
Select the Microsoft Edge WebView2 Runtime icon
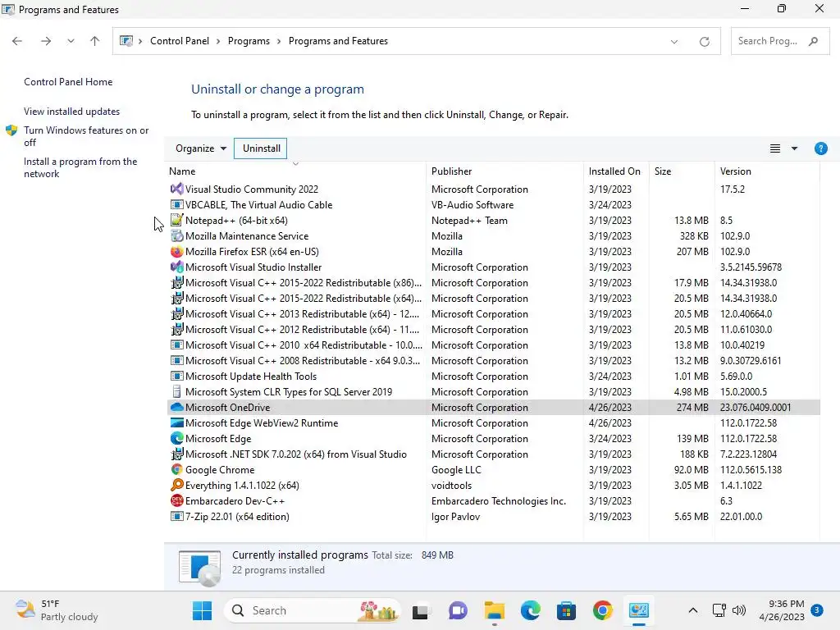[177, 422]
